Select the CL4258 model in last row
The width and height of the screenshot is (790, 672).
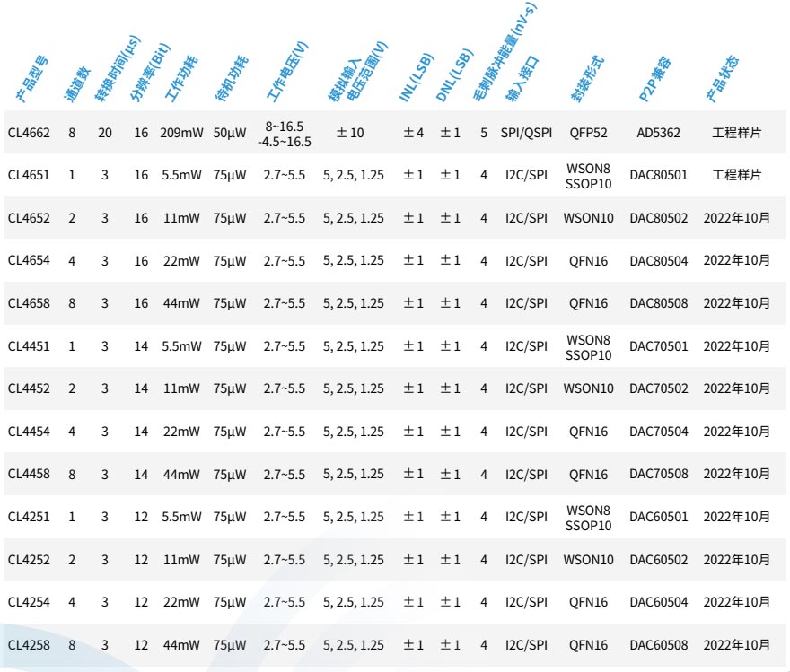[x=29, y=645]
